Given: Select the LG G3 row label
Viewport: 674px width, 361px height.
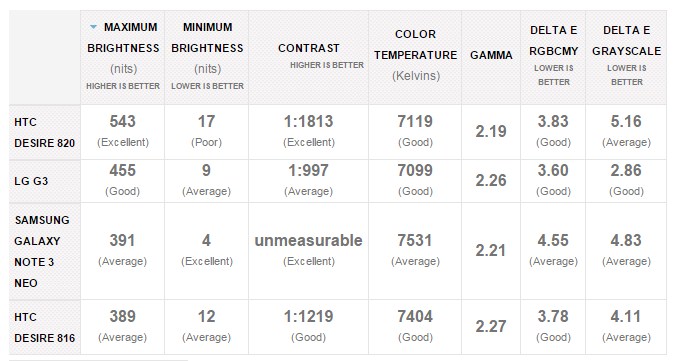Looking at the screenshot, I should [x=31, y=181].
